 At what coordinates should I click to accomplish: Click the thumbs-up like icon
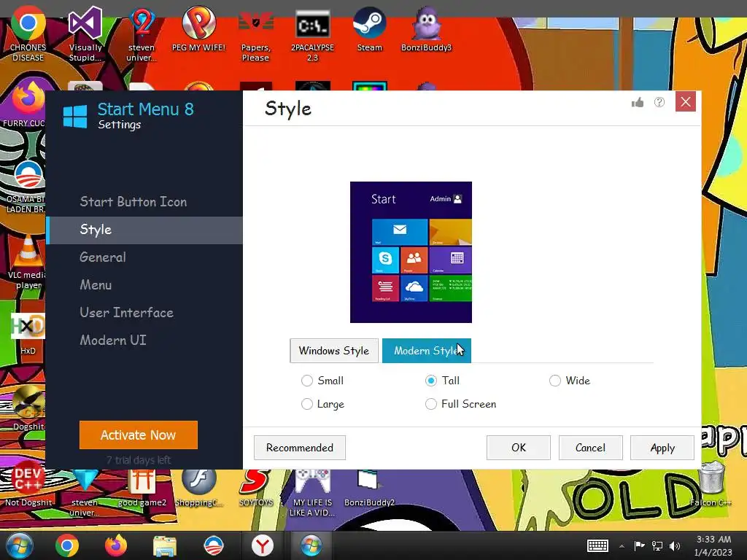(x=638, y=102)
